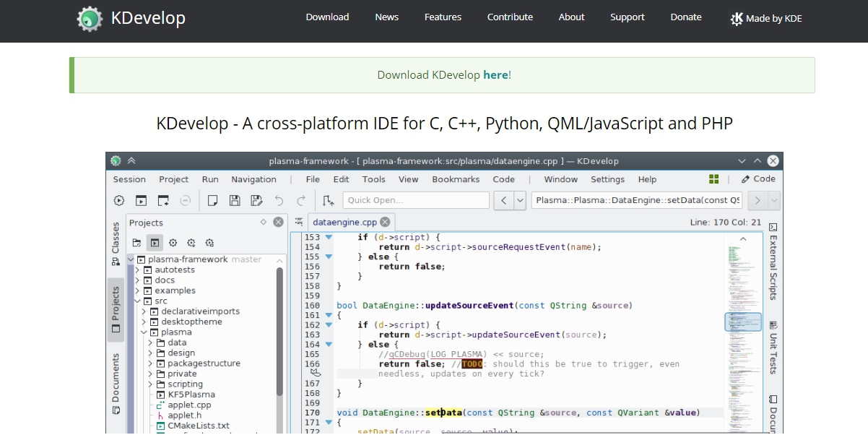The image size is (868, 435).
Task: Click the green grid icon in the menu bar
Action: (714, 179)
